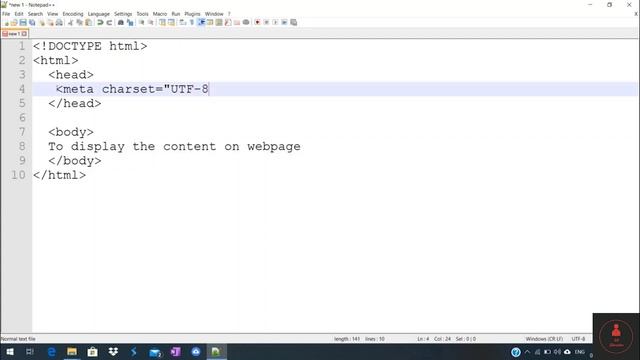Toggle the Word wrap toolbar icon
This screenshot has width=640, height=360.
182,22
